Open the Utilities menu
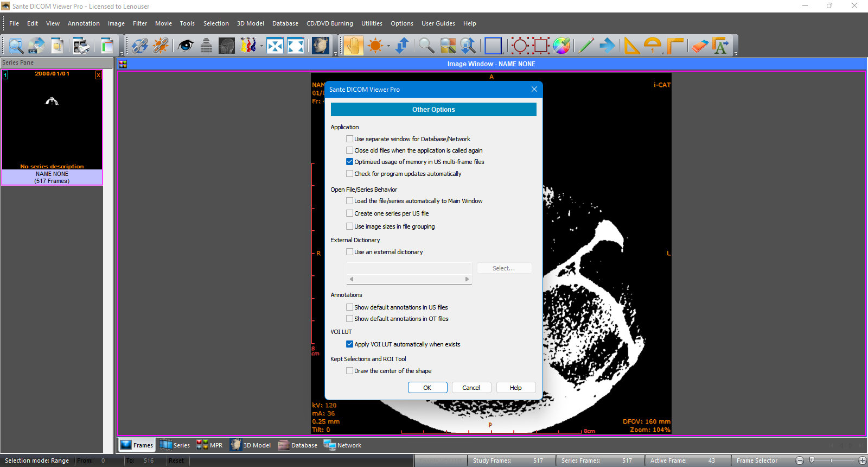868x467 pixels. pyautogui.click(x=372, y=23)
